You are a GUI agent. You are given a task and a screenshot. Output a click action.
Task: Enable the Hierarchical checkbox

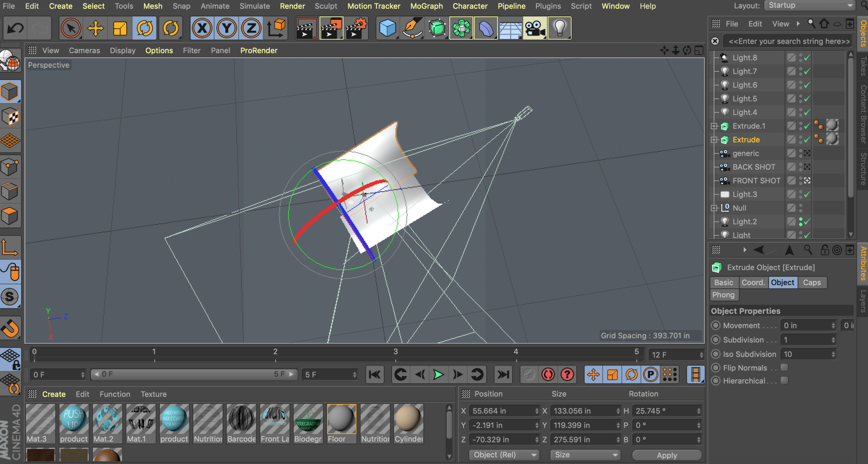click(x=784, y=381)
